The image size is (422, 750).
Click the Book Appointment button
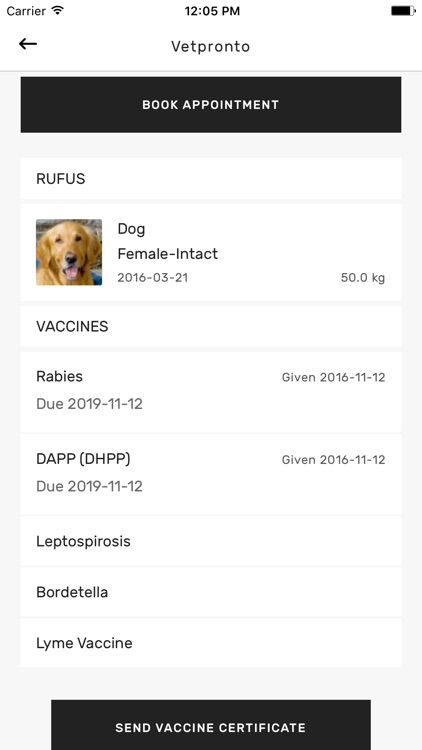(x=211, y=105)
